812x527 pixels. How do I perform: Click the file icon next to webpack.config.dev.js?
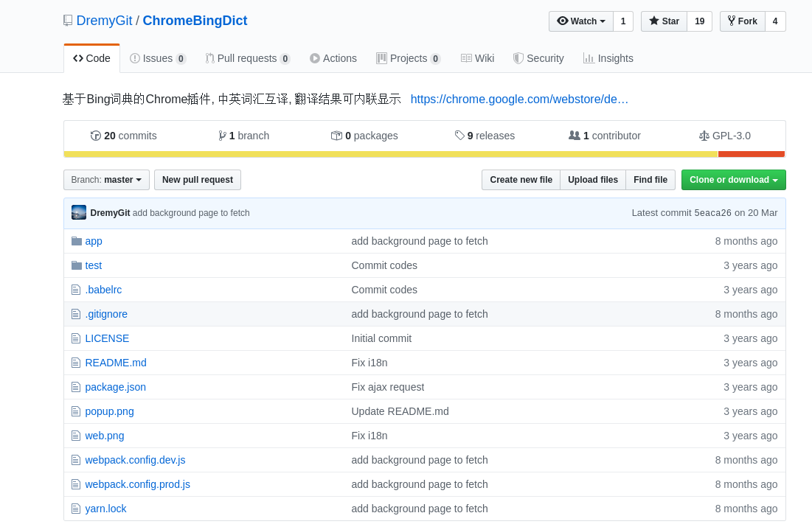pyautogui.click(x=76, y=460)
